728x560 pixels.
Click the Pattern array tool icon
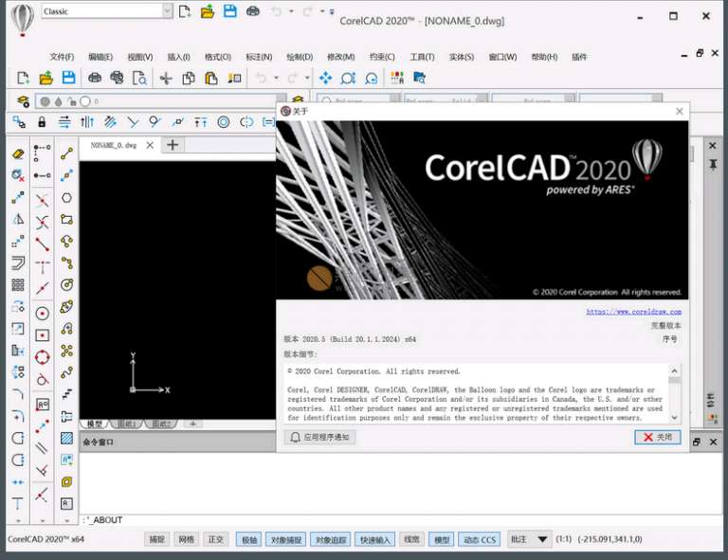coord(18,285)
